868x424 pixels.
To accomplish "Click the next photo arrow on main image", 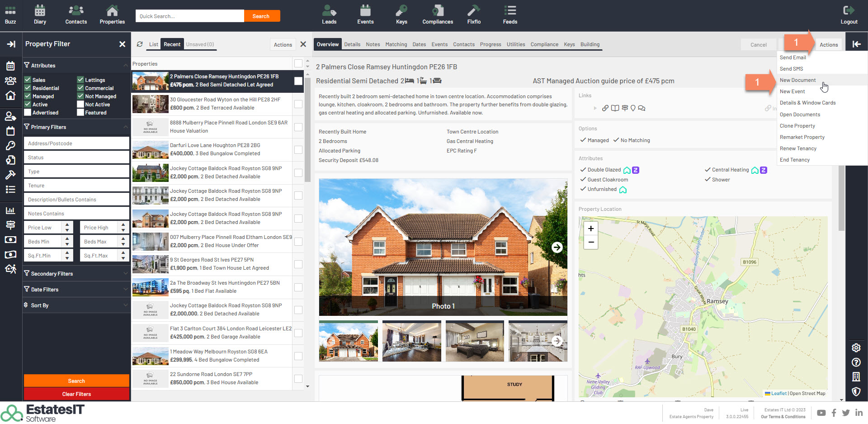I will pyautogui.click(x=557, y=247).
